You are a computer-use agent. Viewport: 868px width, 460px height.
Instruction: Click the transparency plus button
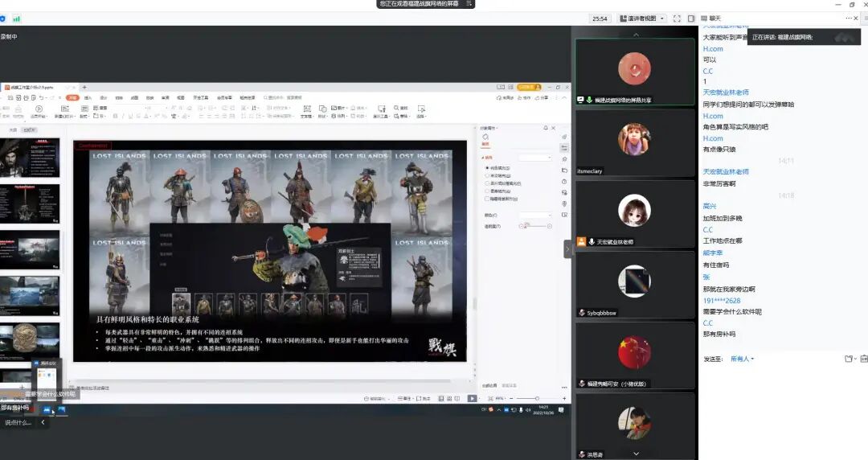550,226
